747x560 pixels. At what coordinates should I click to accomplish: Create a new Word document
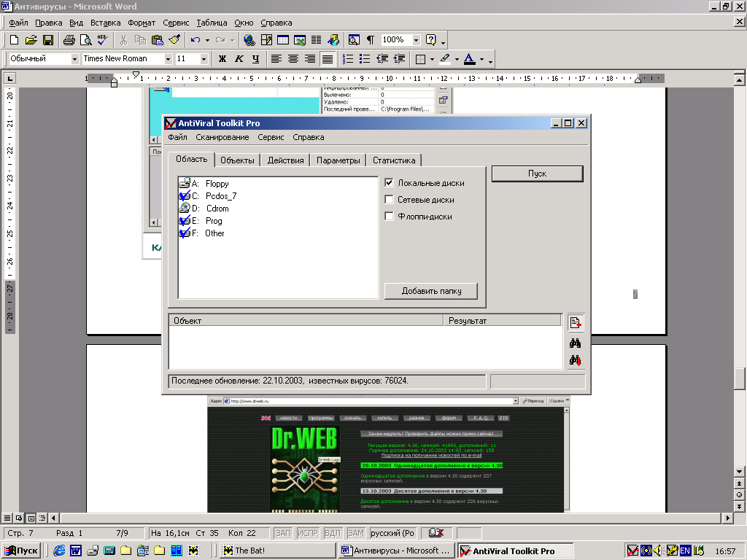tap(15, 40)
